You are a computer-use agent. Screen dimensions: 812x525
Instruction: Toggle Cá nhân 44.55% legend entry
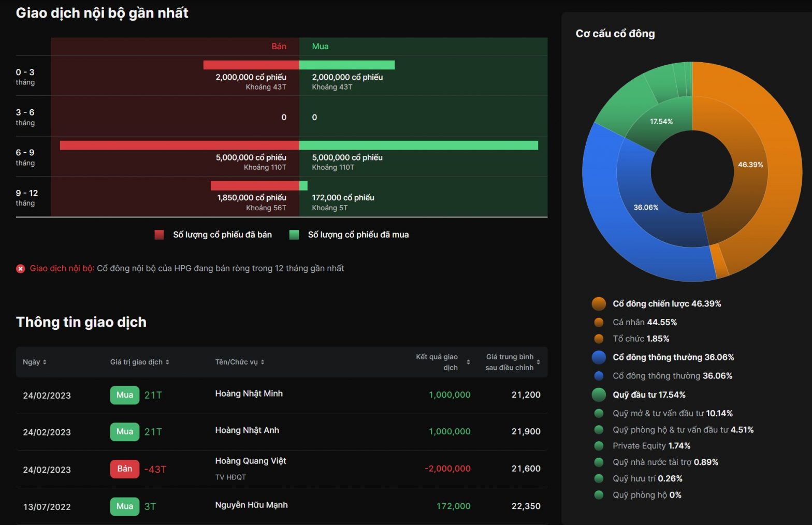644,322
